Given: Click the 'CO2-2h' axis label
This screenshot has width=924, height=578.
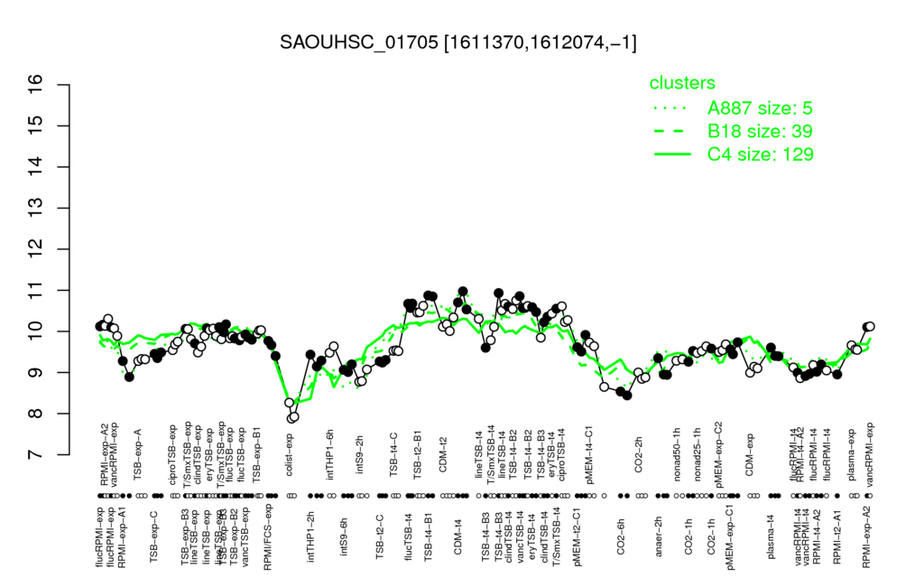Looking at the screenshot, I should [639, 455].
